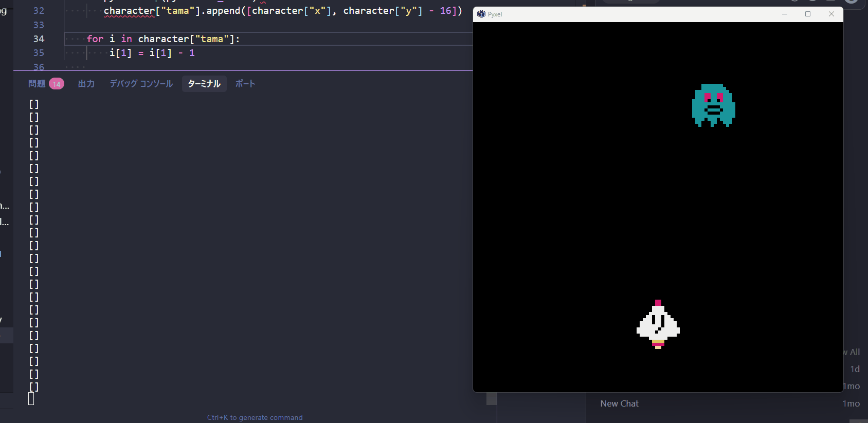Click the 'for' keyword on line 34
This screenshot has height=423, width=868.
pos(95,39)
